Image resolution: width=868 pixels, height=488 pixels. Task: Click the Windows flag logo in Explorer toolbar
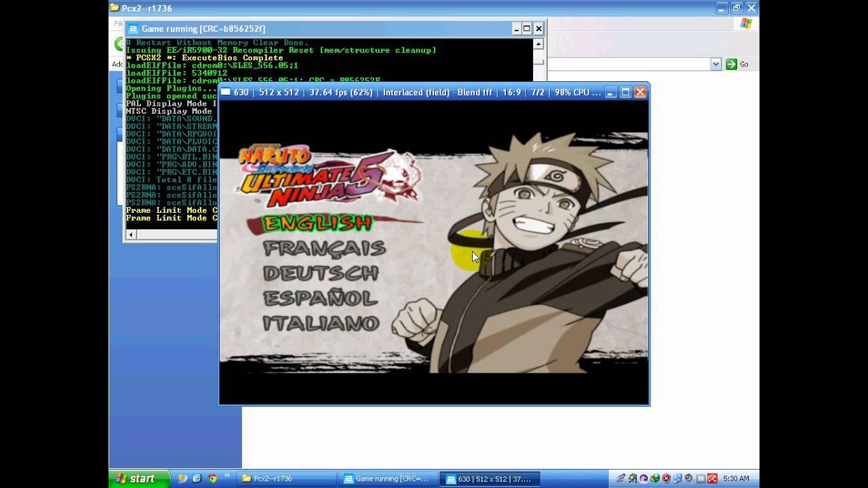tap(746, 24)
